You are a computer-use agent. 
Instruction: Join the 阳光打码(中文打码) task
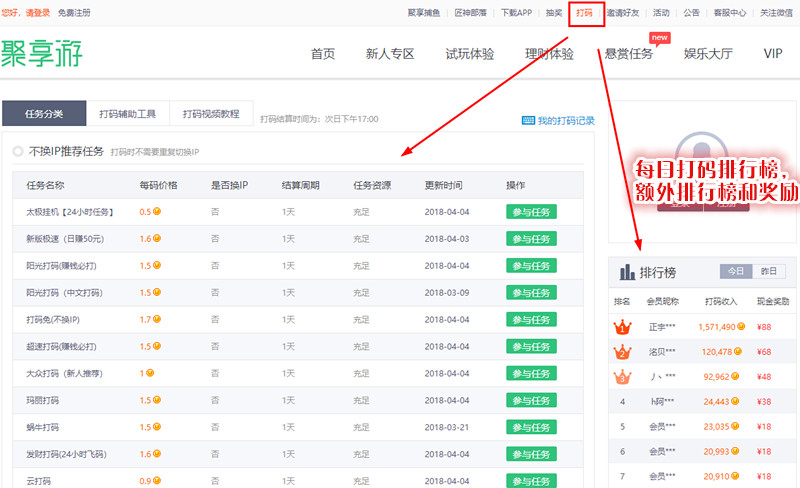pos(531,293)
